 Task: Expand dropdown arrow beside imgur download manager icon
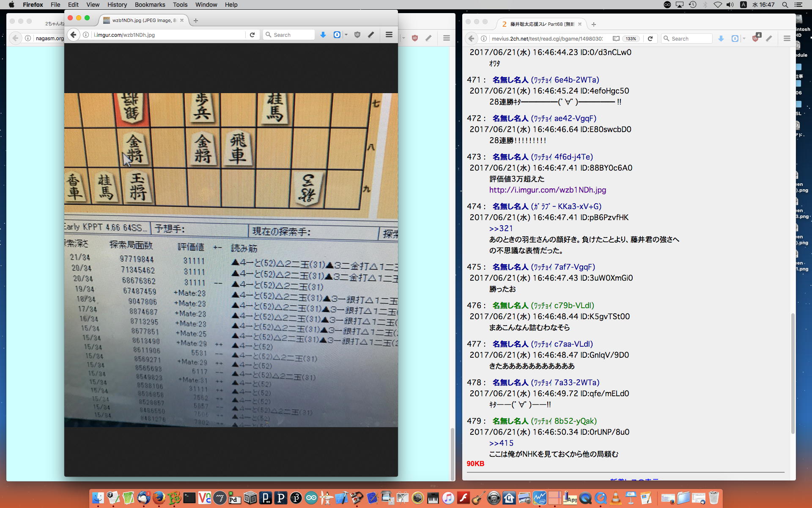[346, 35]
